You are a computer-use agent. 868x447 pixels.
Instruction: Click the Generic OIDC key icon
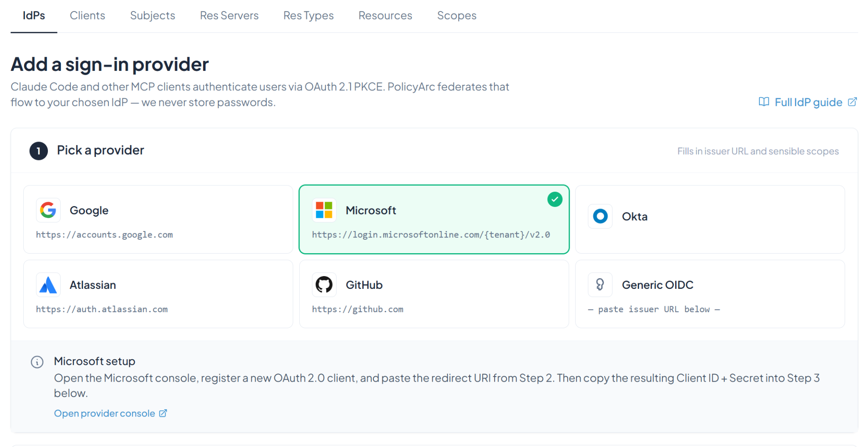click(x=600, y=285)
